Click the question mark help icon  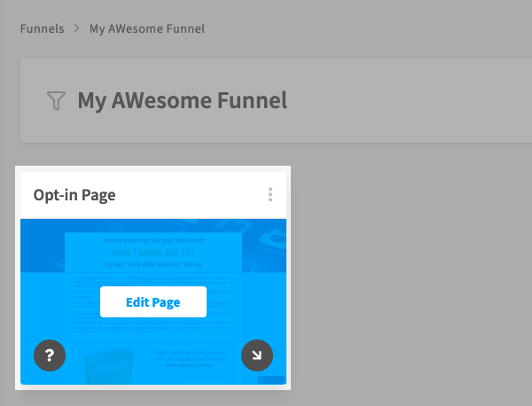click(x=50, y=355)
